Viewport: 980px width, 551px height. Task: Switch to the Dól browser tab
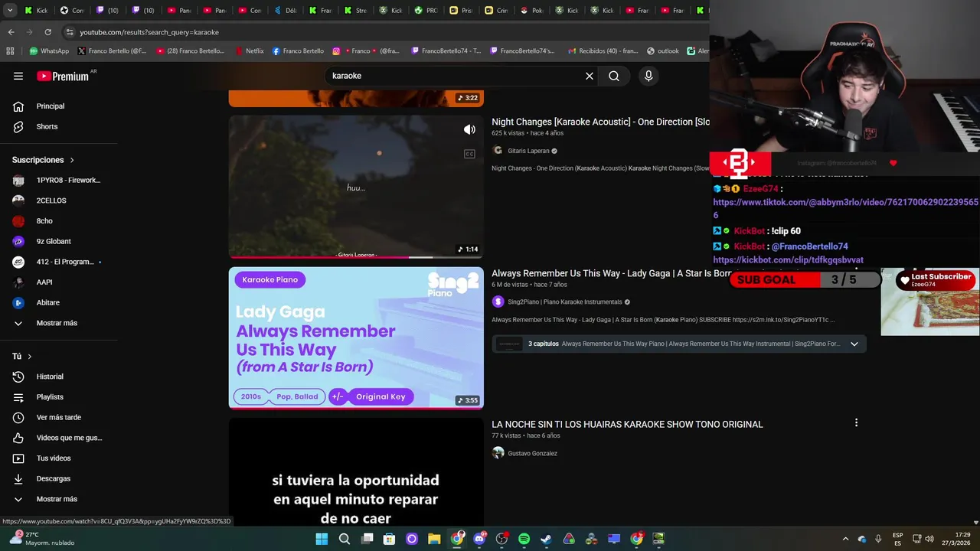click(x=286, y=11)
